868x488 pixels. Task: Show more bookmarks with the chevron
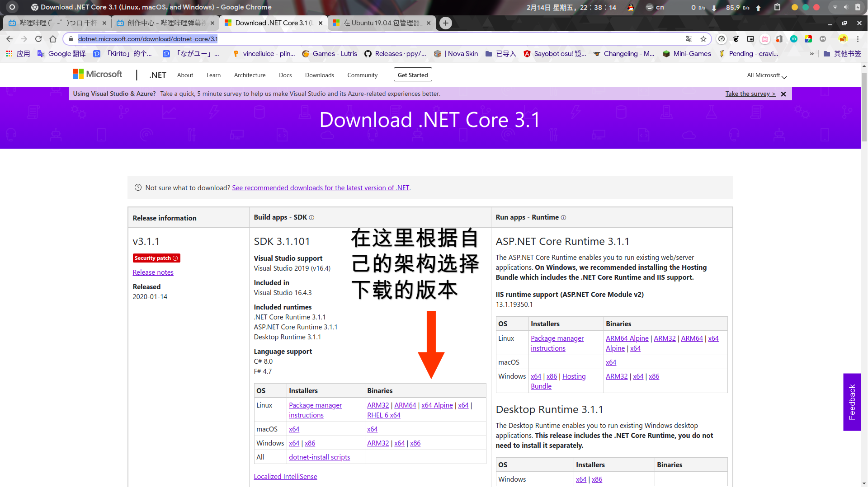point(812,54)
